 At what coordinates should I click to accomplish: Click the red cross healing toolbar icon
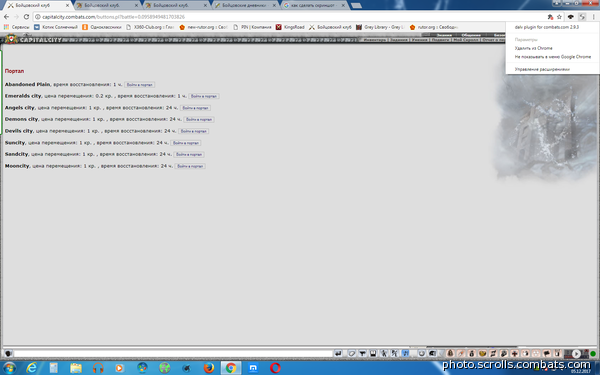tap(514, 354)
